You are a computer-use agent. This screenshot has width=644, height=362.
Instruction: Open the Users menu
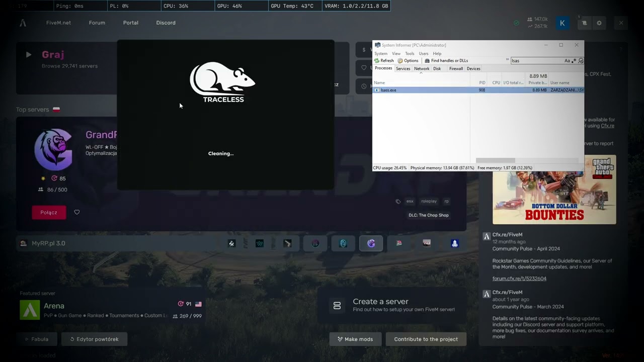tap(424, 53)
